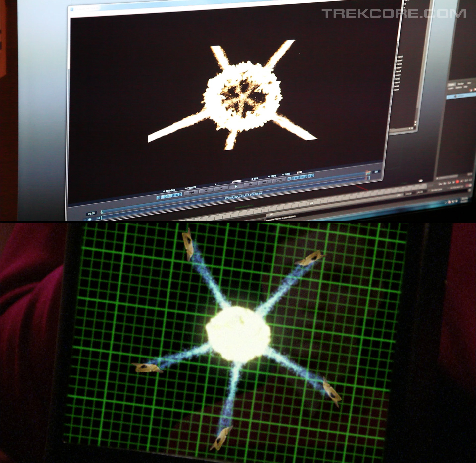
Task: Step back one frame
Action: (206, 191)
